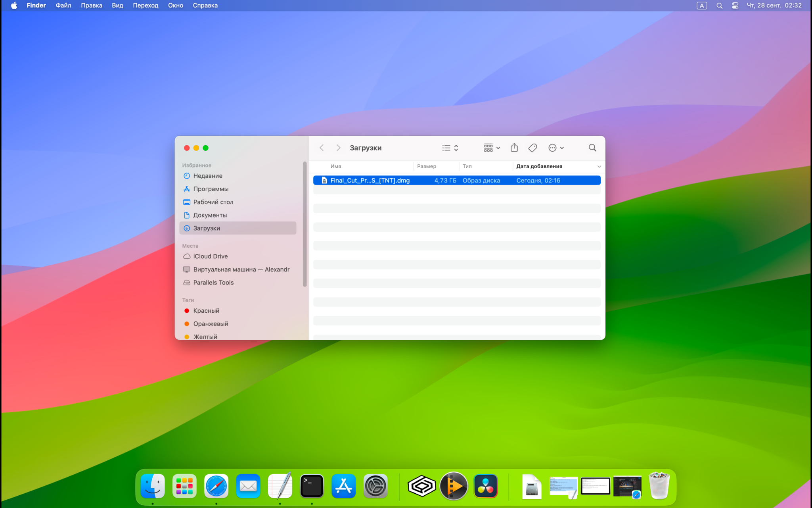Open the Вид menu

(117, 6)
